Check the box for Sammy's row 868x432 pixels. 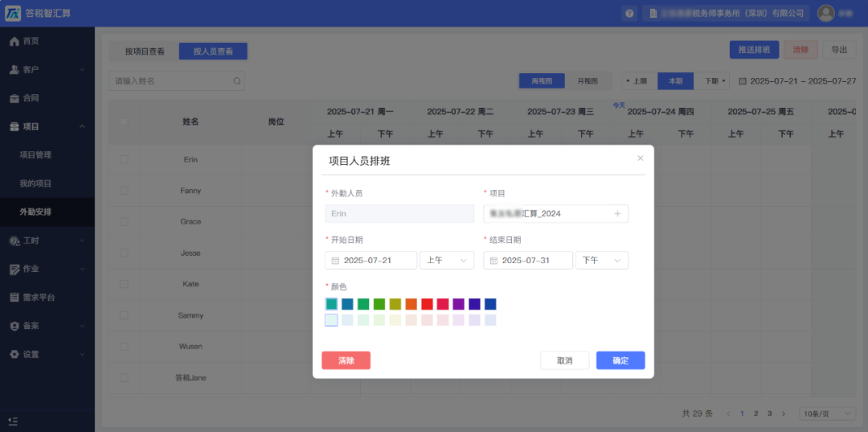tap(124, 315)
